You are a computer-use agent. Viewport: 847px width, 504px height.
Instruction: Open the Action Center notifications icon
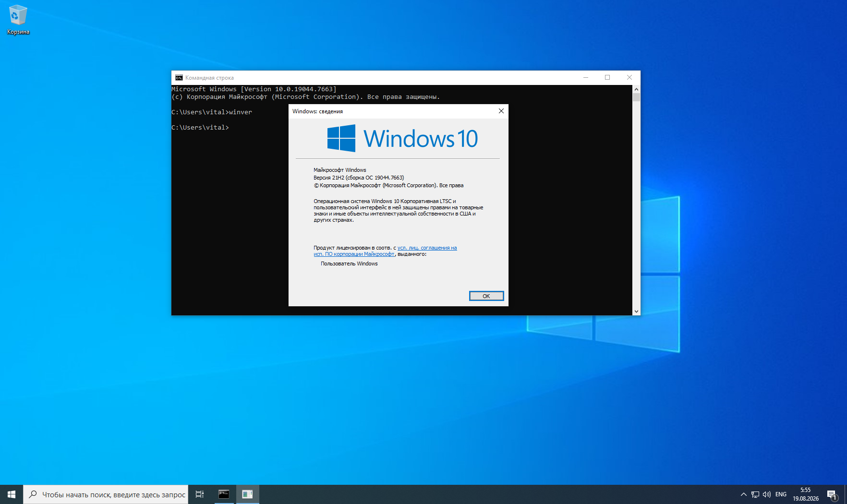coord(832,494)
